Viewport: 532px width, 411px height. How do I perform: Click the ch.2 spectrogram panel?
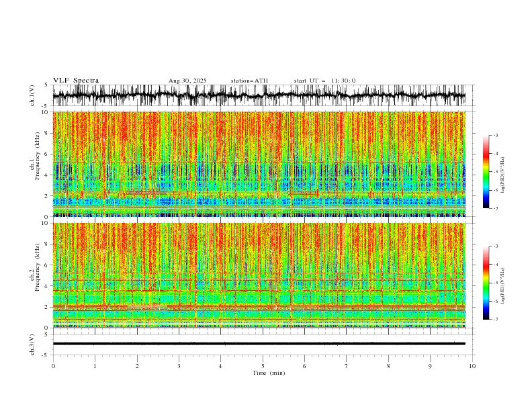coord(259,275)
